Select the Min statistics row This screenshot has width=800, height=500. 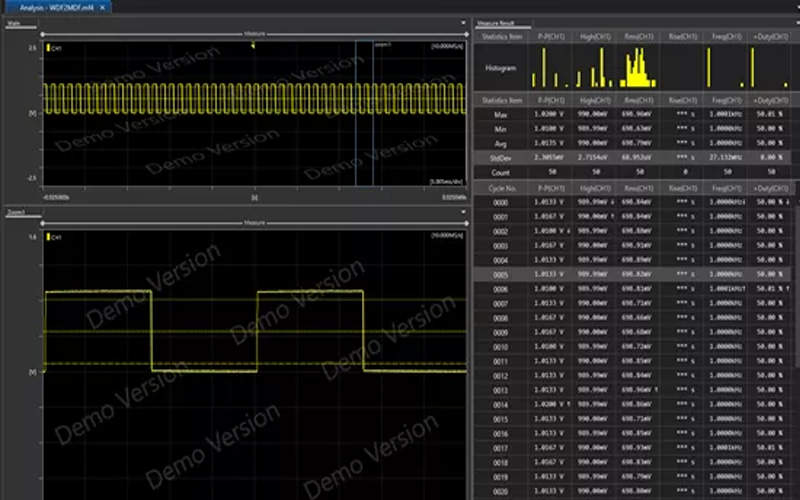tap(633, 129)
